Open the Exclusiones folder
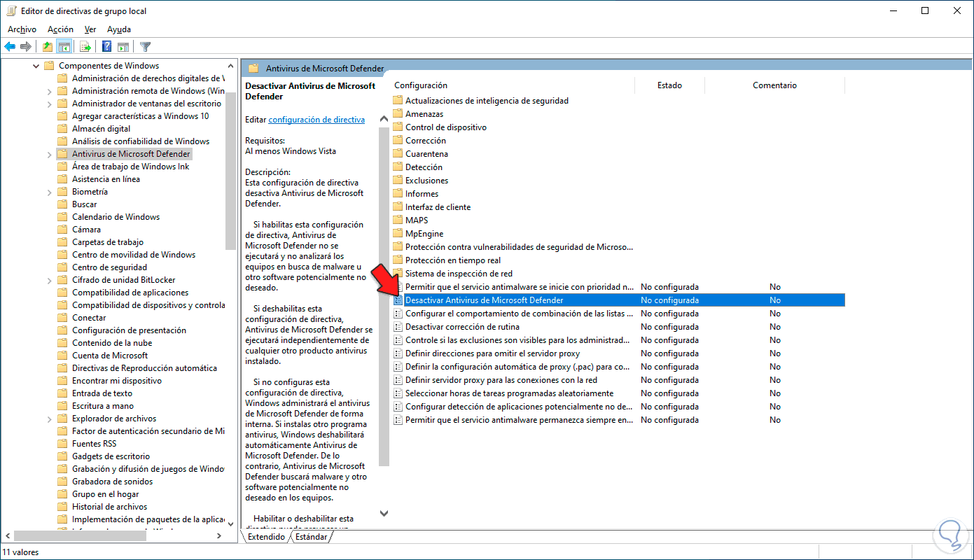974x560 pixels. coord(429,180)
